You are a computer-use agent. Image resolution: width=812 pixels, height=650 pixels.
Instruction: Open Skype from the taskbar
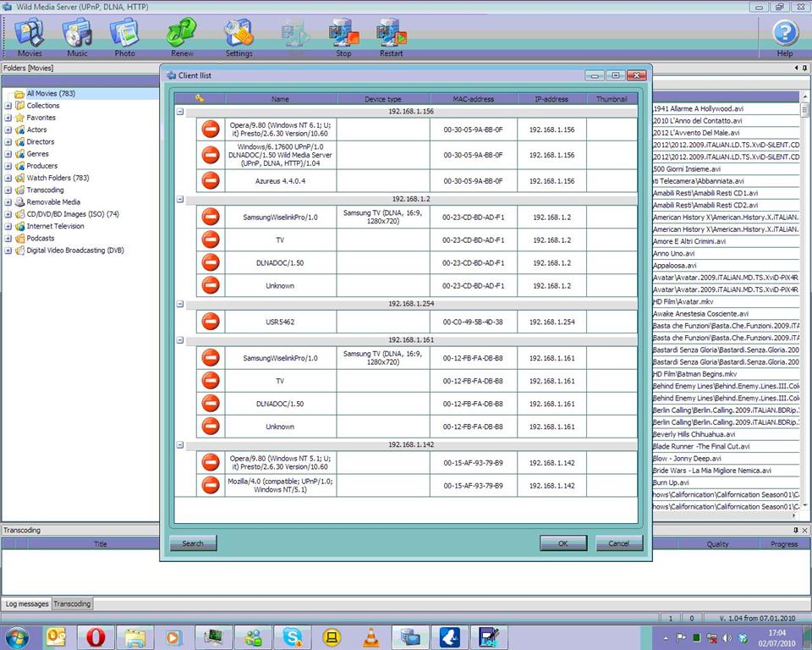click(293, 637)
